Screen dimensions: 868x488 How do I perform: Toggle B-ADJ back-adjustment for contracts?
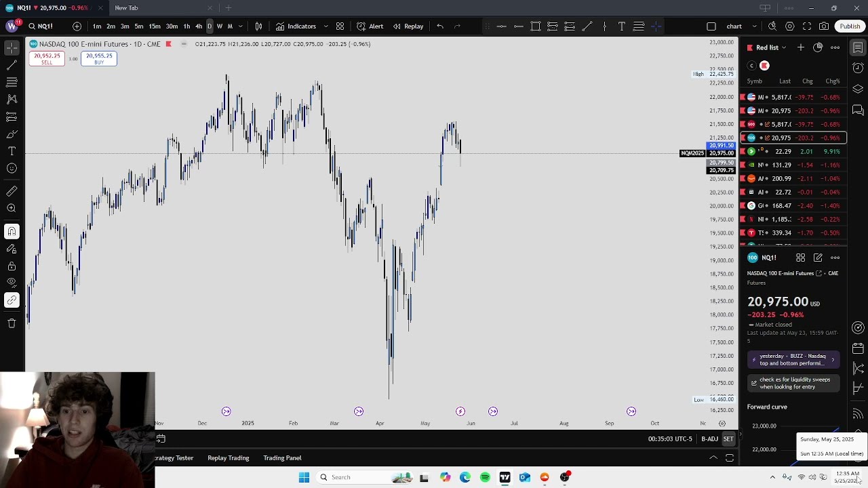click(709, 439)
